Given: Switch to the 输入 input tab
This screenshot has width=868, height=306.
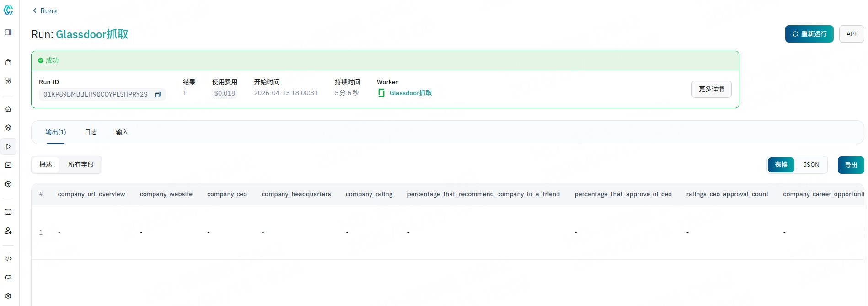Looking at the screenshot, I should point(122,132).
